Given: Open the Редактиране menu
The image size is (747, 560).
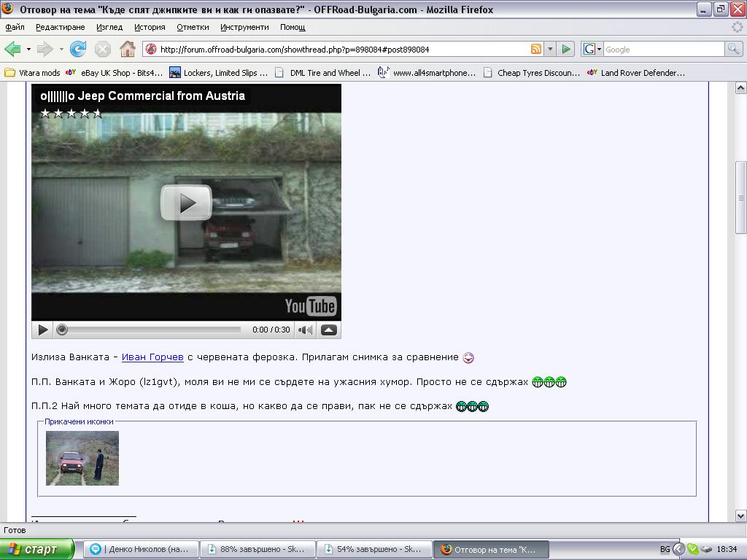Looking at the screenshot, I should click(x=61, y=27).
